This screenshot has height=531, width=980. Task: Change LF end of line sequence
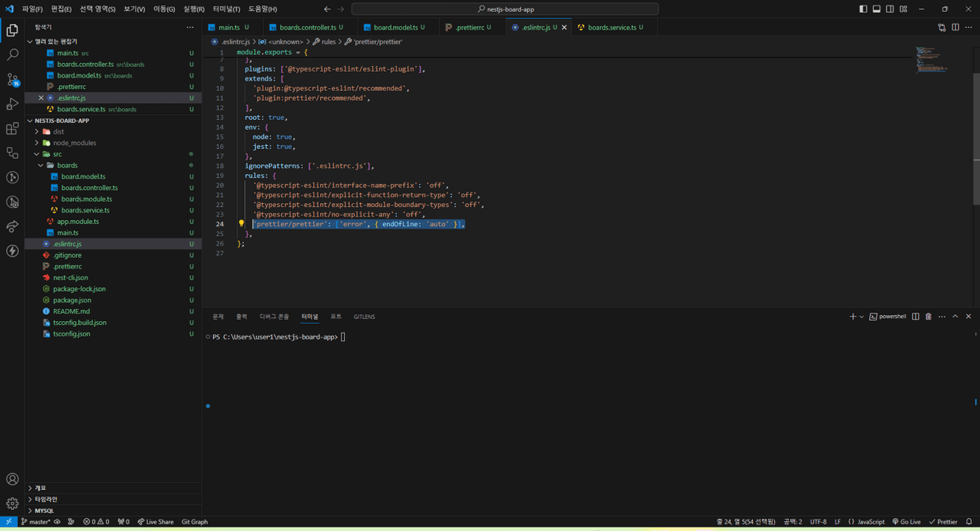pyautogui.click(x=837, y=522)
